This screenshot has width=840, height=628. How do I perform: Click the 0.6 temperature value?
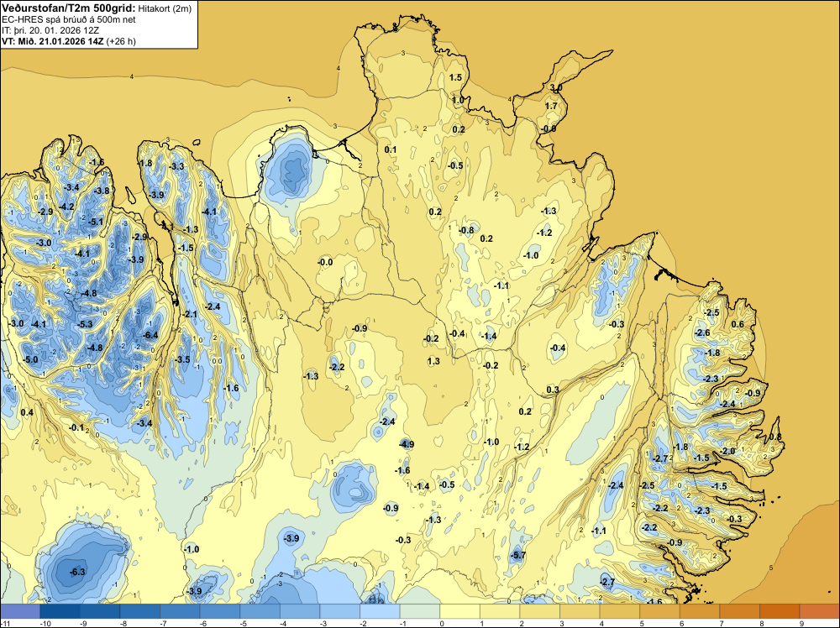click(x=738, y=324)
